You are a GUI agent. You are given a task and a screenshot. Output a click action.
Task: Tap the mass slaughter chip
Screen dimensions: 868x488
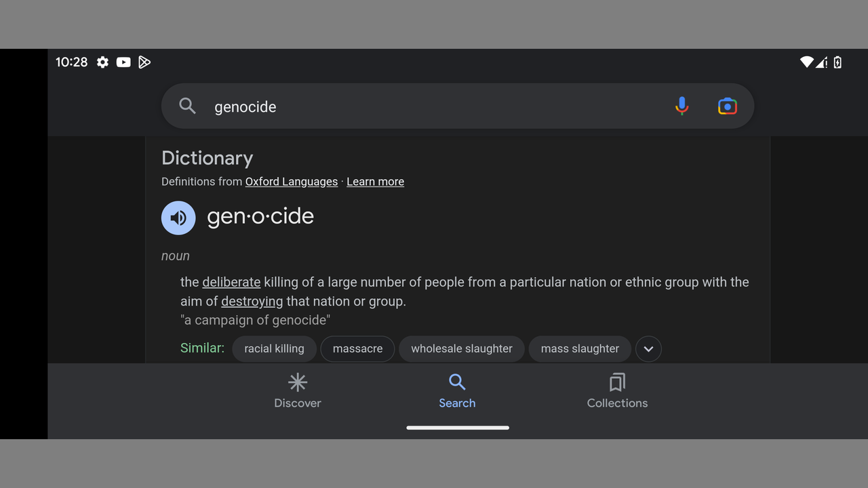(580, 349)
